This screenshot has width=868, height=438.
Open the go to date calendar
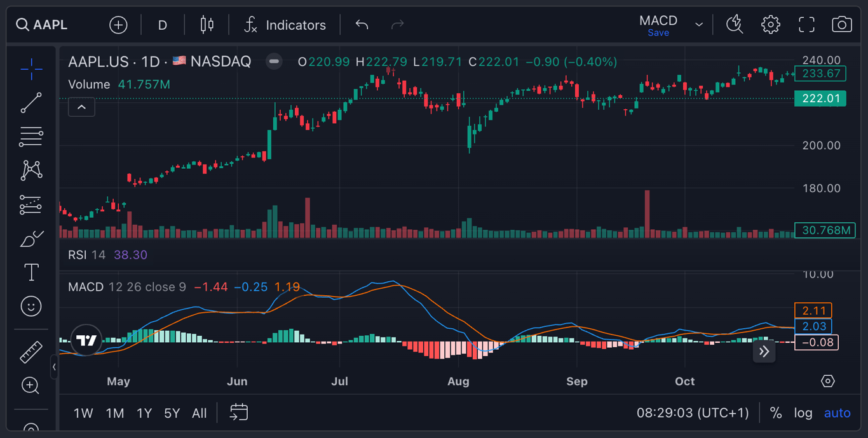coord(238,413)
